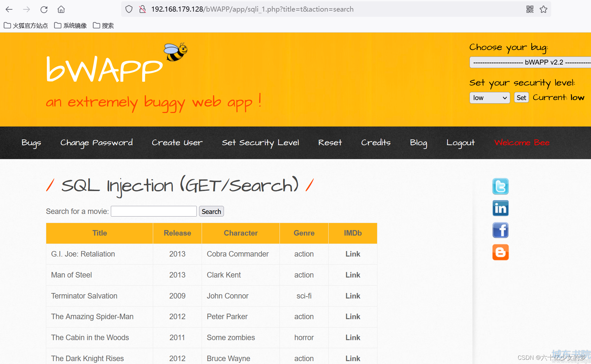
Task: Select the Terminator Salvation title cell
Action: tap(100, 296)
